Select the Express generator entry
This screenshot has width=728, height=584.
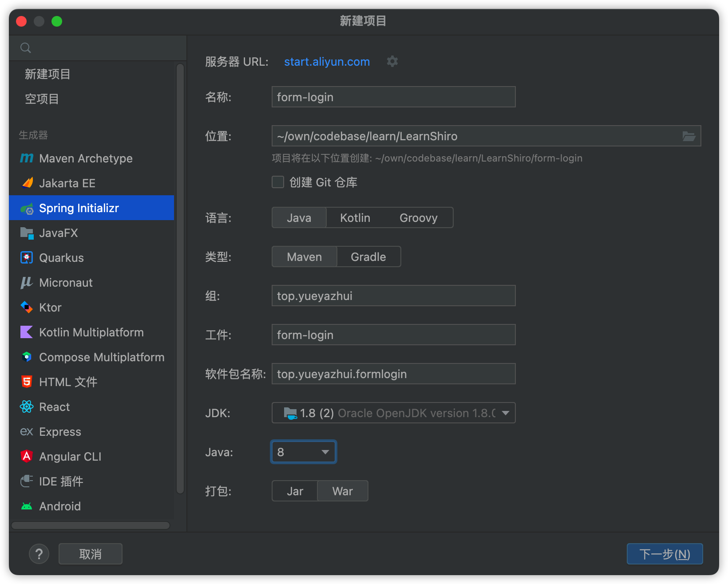pyautogui.click(x=91, y=431)
